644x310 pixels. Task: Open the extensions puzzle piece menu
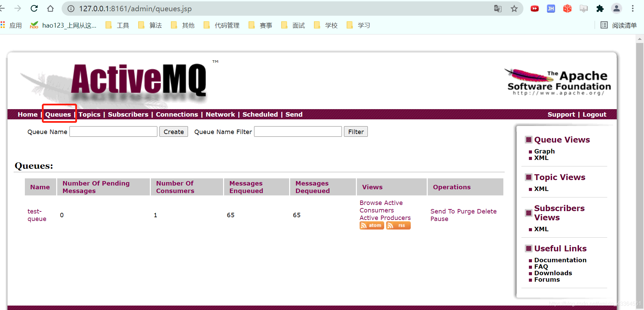pyautogui.click(x=600, y=9)
